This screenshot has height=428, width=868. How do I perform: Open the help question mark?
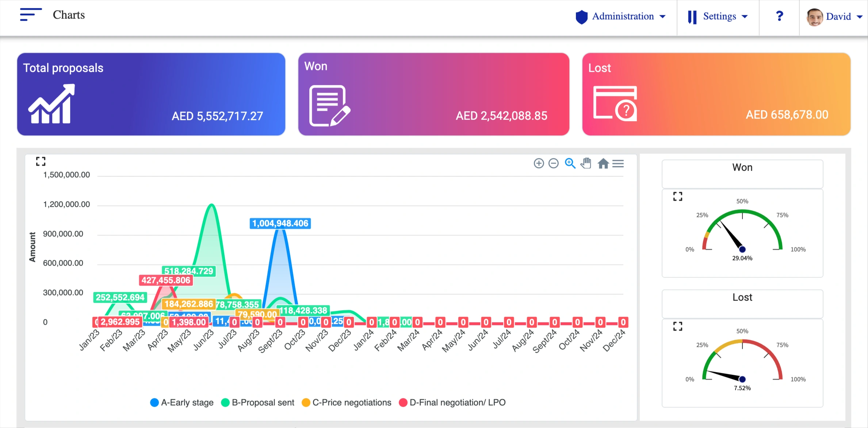coord(779,16)
